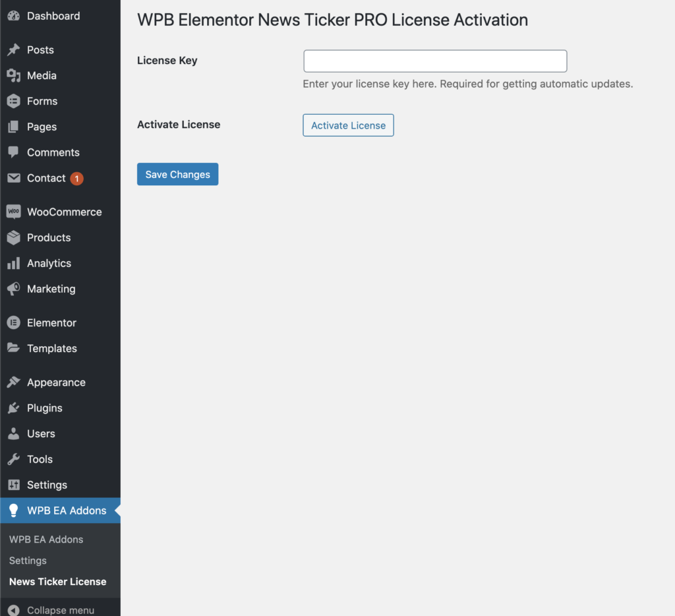This screenshot has height=616, width=675.
Task: Click the page heading about License Activation
Action: (x=332, y=20)
